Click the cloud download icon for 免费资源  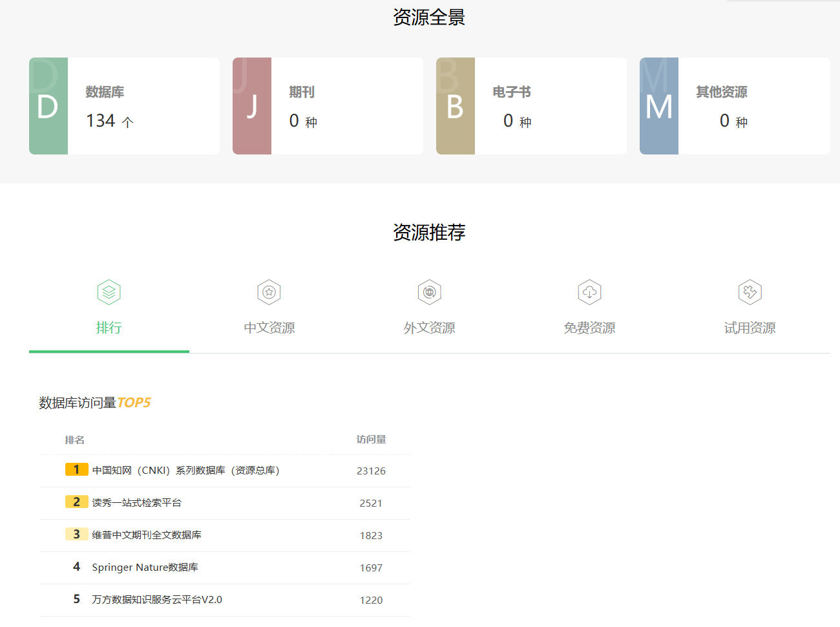(x=589, y=292)
